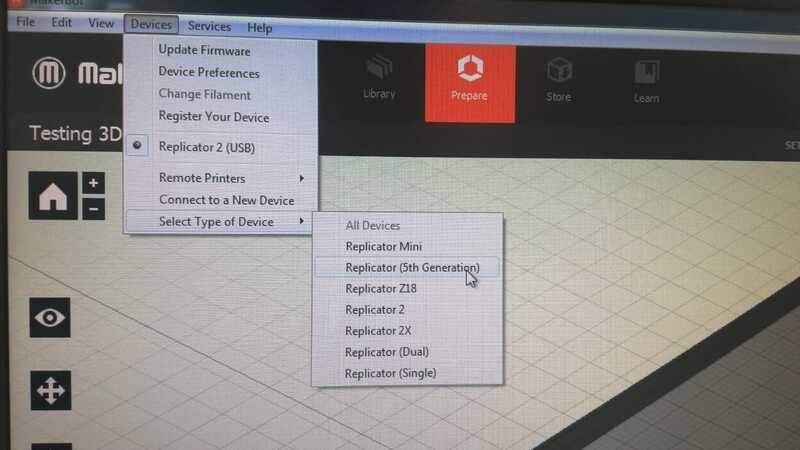Select the Move arrows tool

point(51,391)
